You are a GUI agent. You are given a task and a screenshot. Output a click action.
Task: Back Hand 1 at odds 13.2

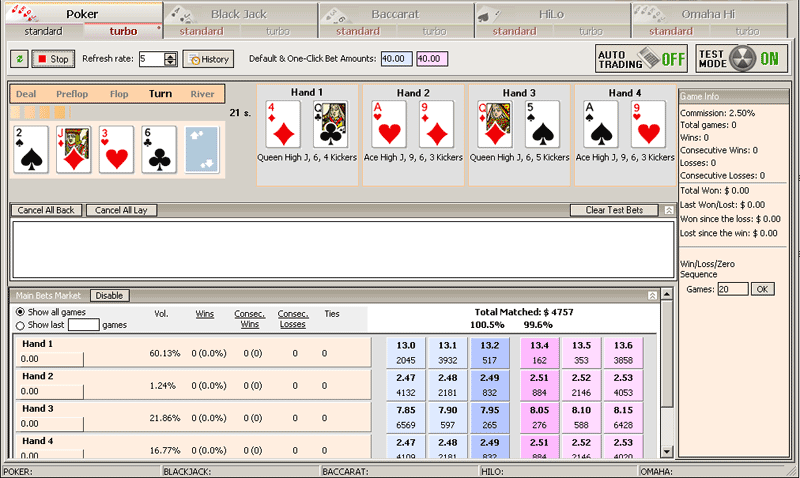coord(490,353)
